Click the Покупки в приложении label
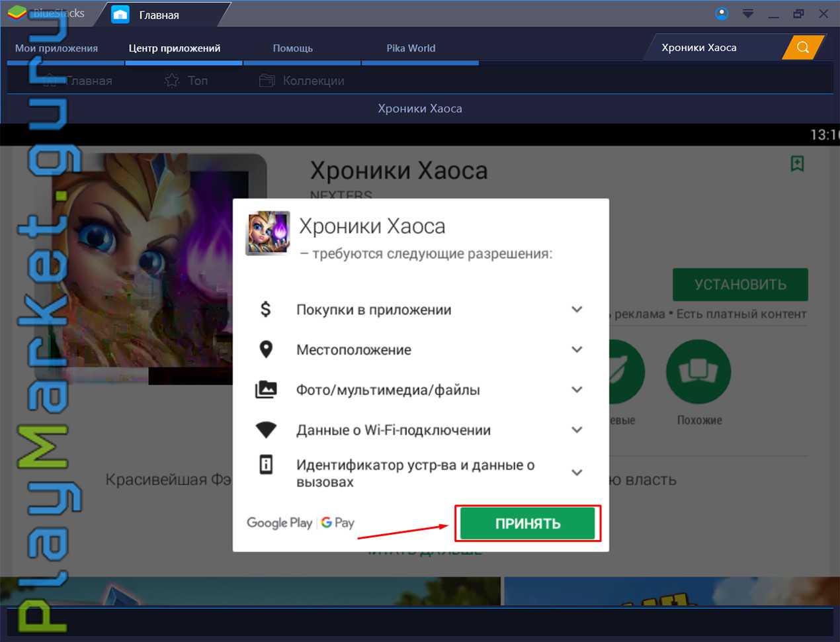The width and height of the screenshot is (840, 642). click(374, 310)
